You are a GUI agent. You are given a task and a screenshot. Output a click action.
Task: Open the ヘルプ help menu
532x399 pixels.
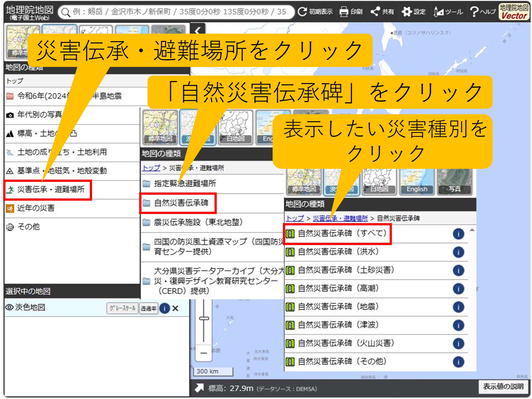coord(483,11)
